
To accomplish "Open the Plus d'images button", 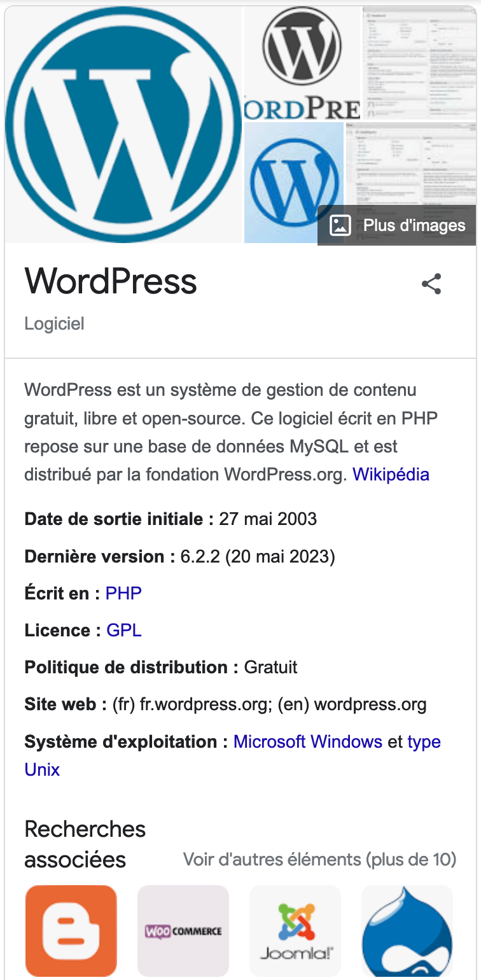I will 397,225.
